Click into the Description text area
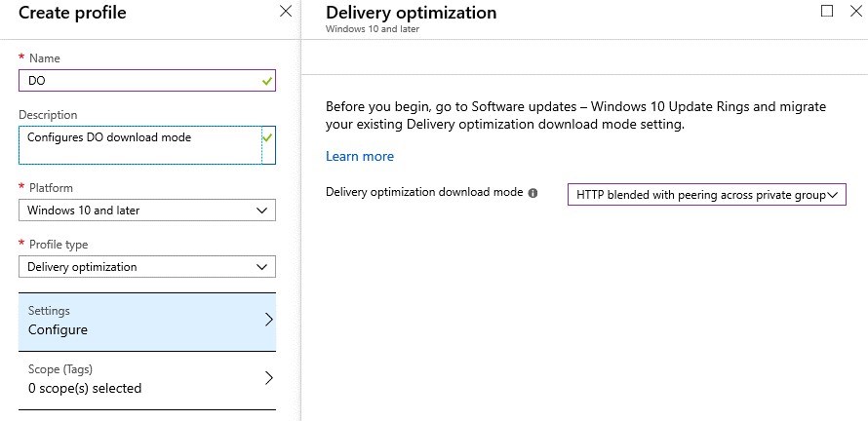Viewport: 868px width, 421px height. click(x=137, y=144)
